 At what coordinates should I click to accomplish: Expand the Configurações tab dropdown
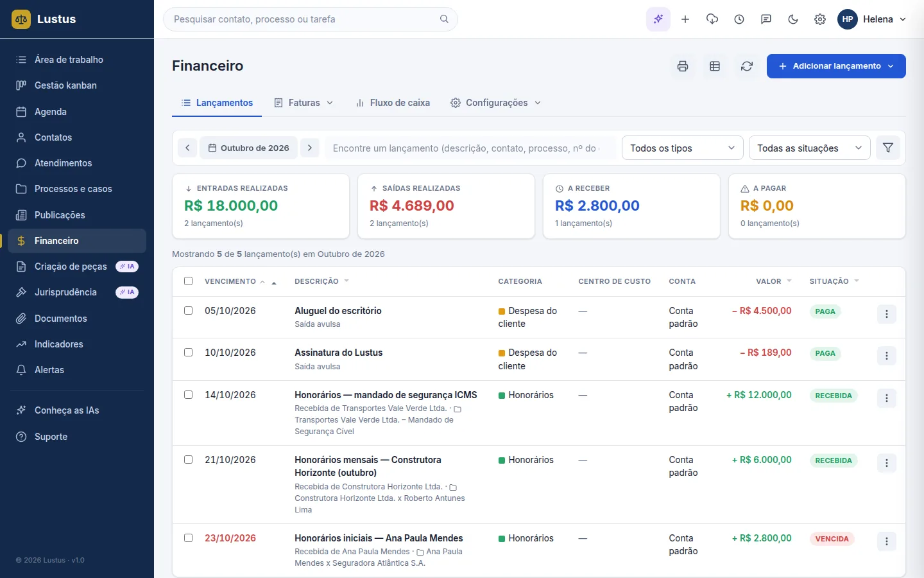coord(496,103)
